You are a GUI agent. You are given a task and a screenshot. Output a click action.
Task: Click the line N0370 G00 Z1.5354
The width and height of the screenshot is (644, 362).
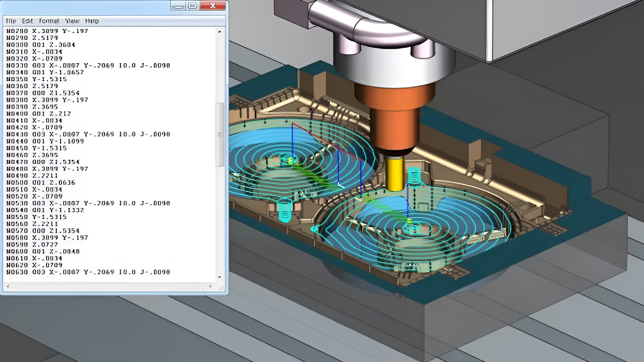click(43, 93)
